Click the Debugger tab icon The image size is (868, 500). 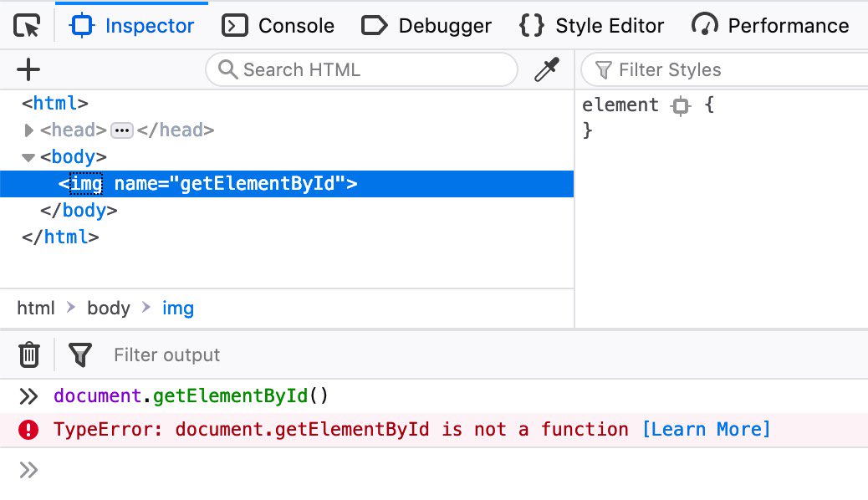(x=374, y=25)
